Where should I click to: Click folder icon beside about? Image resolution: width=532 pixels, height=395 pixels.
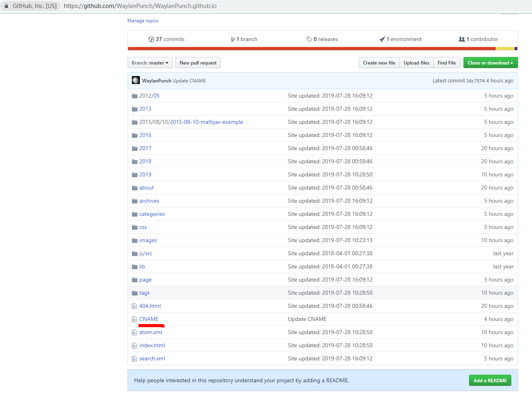point(135,188)
